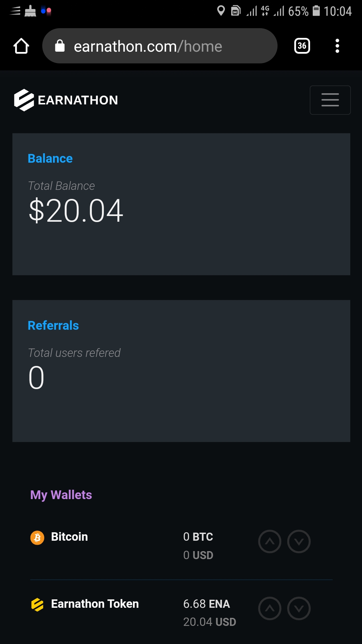The width and height of the screenshot is (362, 644).
Task: Tap the padlock site security icon
Action: point(60,46)
